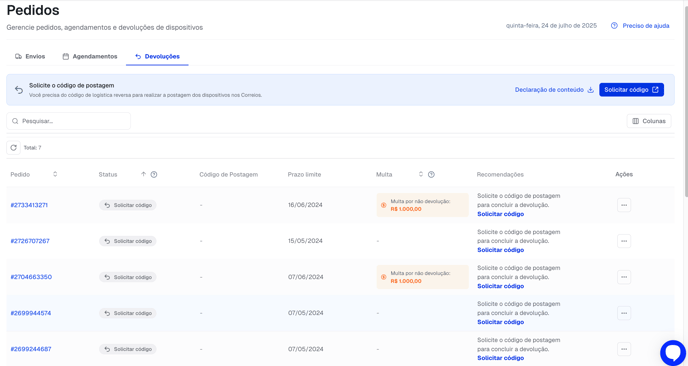Show info icon for Multa column
The width and height of the screenshot is (688, 366).
coord(431,174)
